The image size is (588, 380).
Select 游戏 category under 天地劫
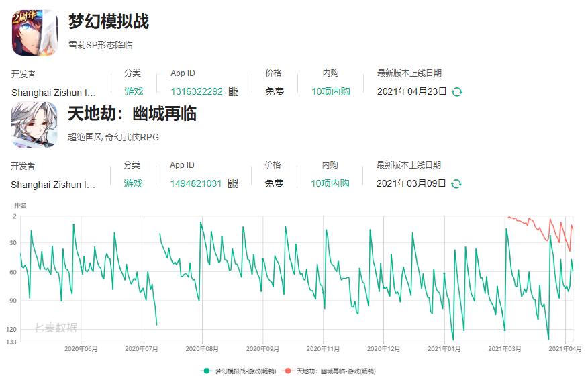click(x=133, y=183)
